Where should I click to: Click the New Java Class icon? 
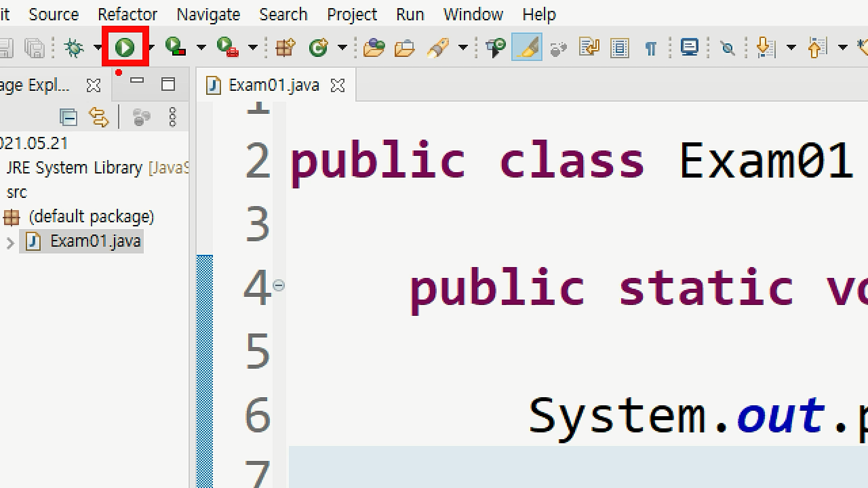(x=319, y=47)
